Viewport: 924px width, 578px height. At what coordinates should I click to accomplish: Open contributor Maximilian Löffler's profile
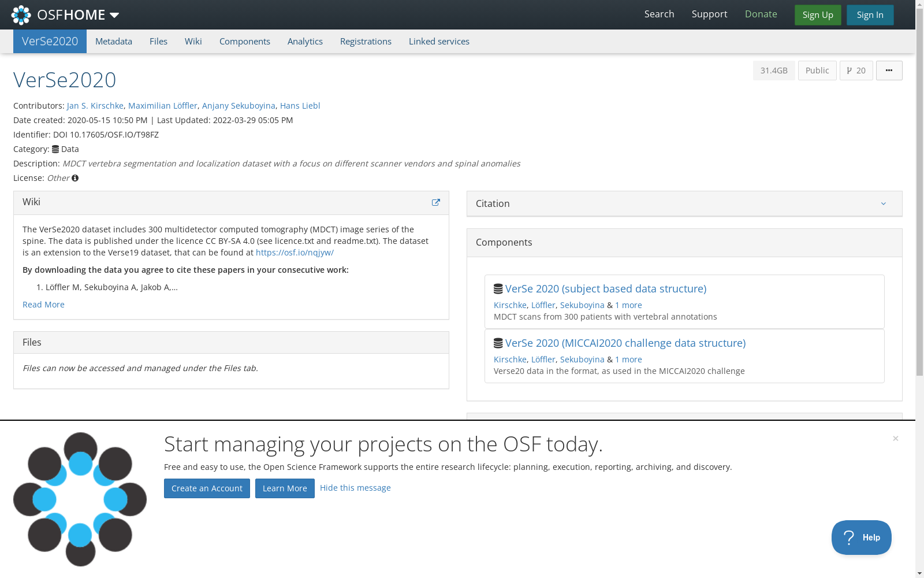163,106
